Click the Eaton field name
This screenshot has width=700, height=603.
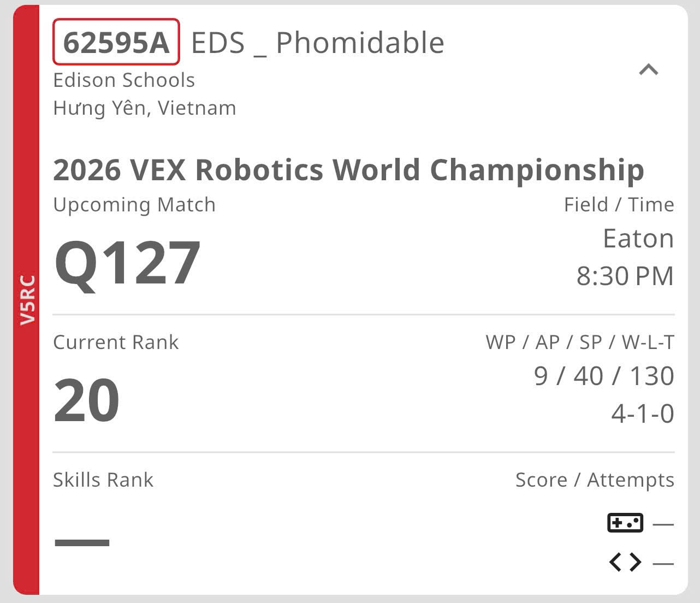tap(638, 238)
